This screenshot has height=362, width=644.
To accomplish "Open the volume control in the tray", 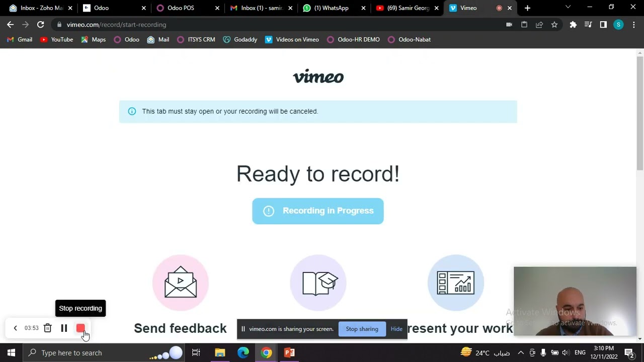I will pyautogui.click(x=566, y=353).
